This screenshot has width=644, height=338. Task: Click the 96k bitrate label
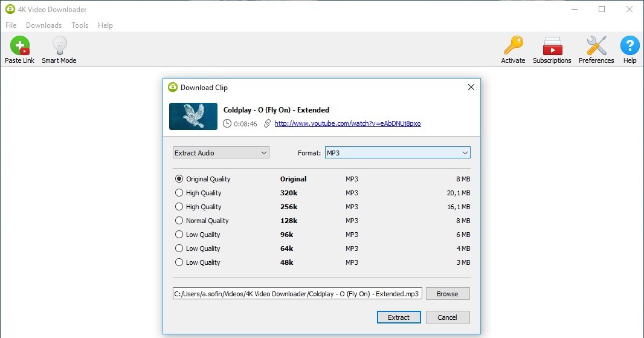coord(287,235)
